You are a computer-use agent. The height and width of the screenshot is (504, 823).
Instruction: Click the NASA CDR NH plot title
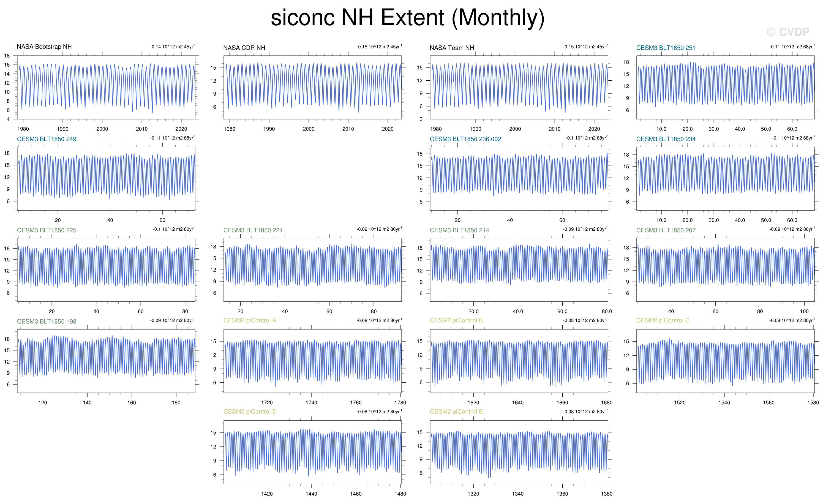(244, 48)
